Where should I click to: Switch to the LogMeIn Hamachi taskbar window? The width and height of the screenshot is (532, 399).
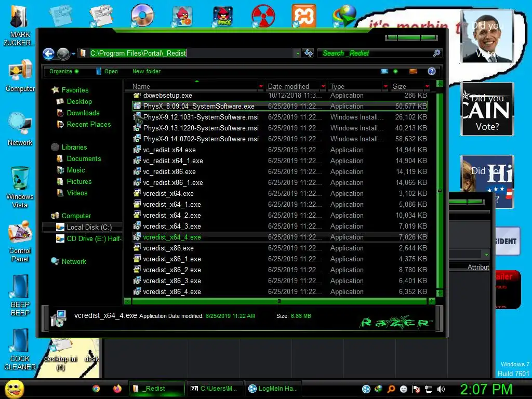pos(273,389)
